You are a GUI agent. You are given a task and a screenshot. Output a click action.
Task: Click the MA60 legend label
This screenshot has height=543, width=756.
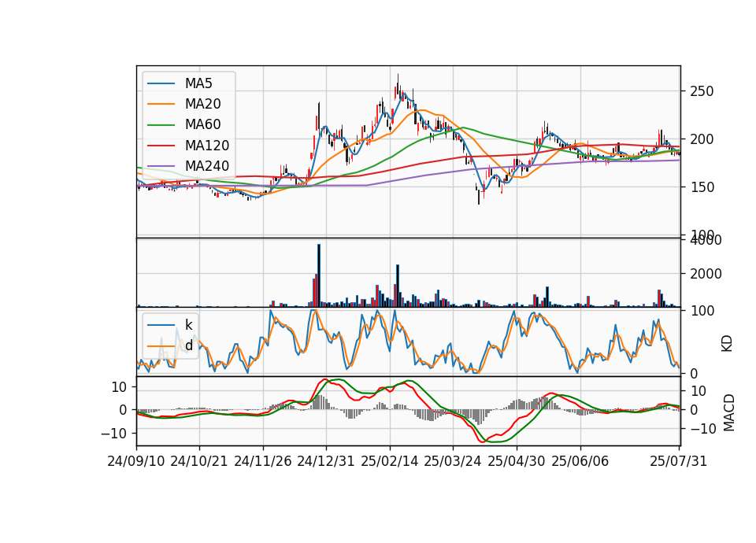click(x=202, y=125)
